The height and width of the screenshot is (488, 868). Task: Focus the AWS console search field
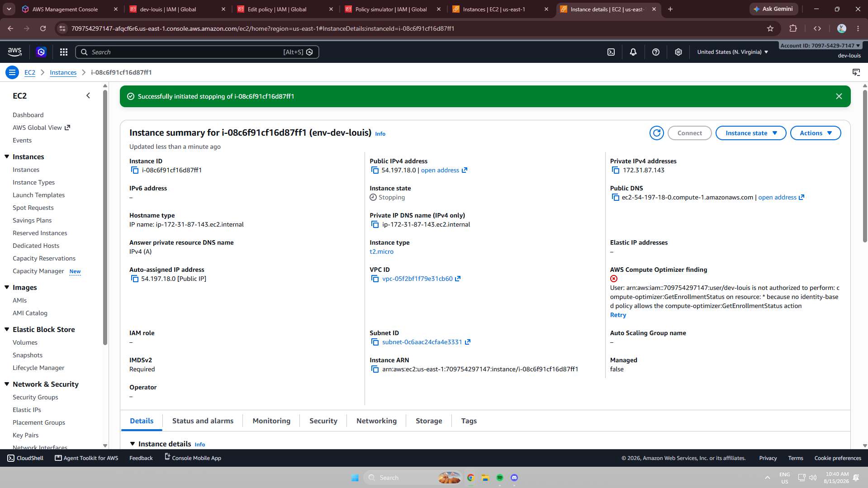point(197,52)
